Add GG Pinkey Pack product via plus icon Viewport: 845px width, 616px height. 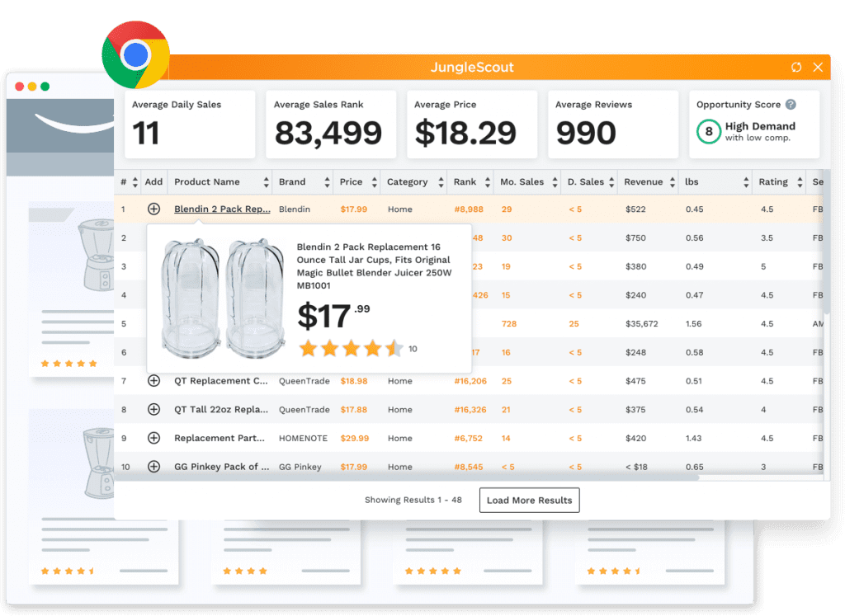[x=153, y=467]
